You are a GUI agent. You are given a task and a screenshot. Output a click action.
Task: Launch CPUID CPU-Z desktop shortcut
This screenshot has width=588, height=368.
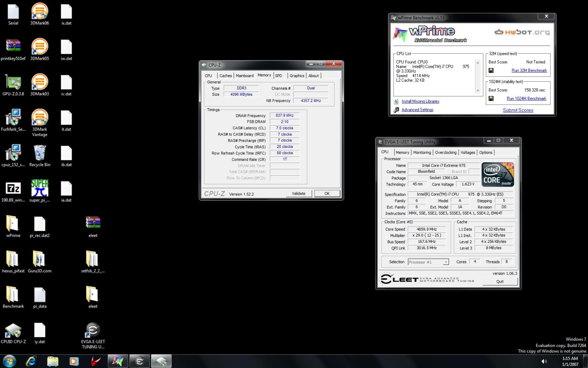click(x=13, y=333)
